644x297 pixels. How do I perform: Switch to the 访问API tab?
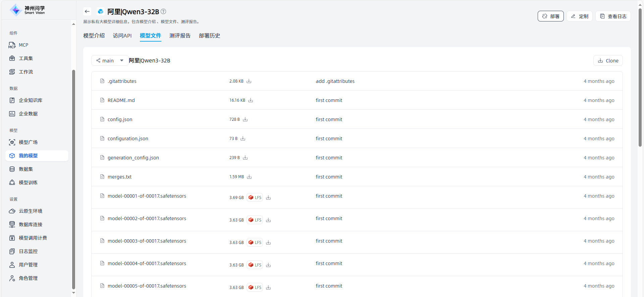122,36
